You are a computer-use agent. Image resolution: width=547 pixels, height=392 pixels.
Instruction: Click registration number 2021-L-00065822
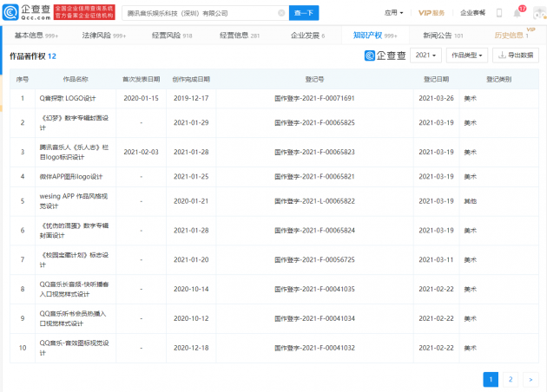(x=314, y=201)
